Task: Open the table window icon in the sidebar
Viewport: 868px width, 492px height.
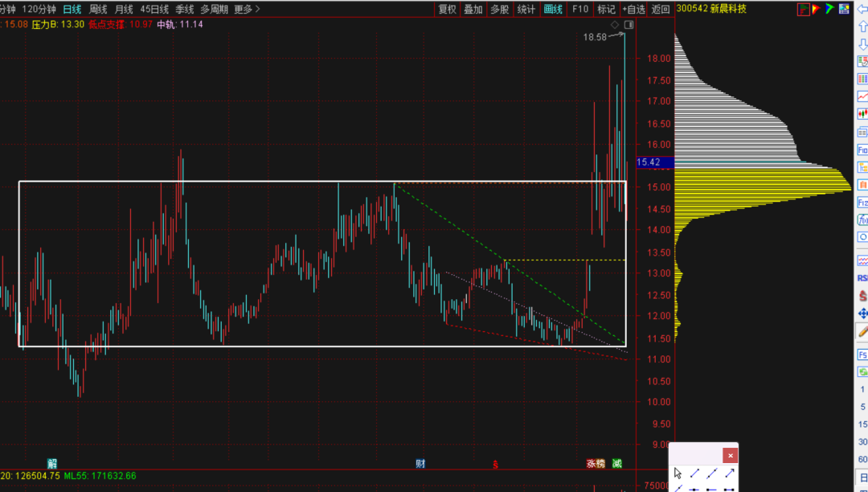Action: coord(862,133)
